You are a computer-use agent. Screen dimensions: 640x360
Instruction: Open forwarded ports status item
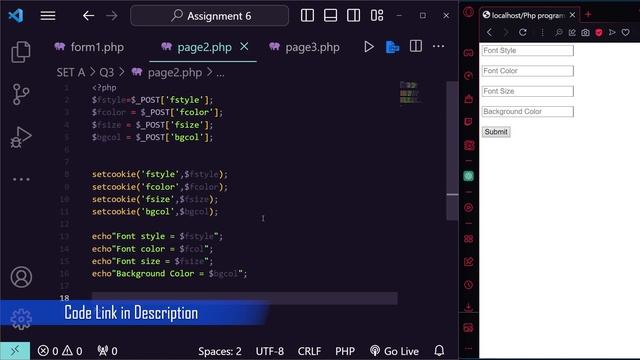point(107,351)
